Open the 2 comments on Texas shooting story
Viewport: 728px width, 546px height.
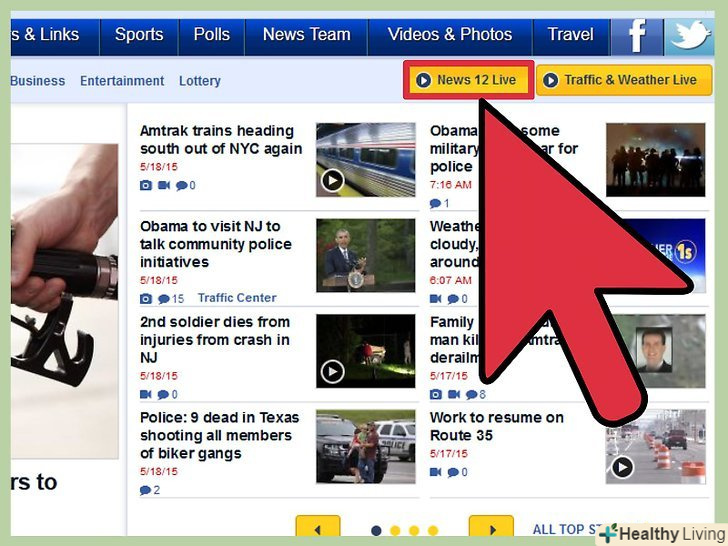pyautogui.click(x=150, y=490)
